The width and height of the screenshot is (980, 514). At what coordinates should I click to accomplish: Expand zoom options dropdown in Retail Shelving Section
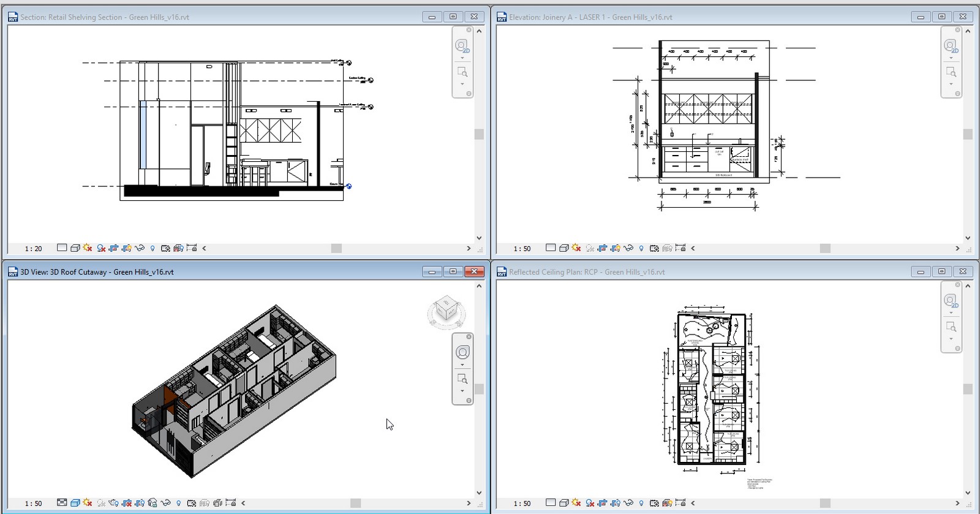(462, 84)
